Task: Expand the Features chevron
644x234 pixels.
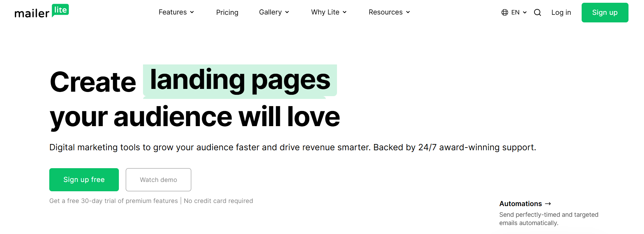Action: click(192, 12)
